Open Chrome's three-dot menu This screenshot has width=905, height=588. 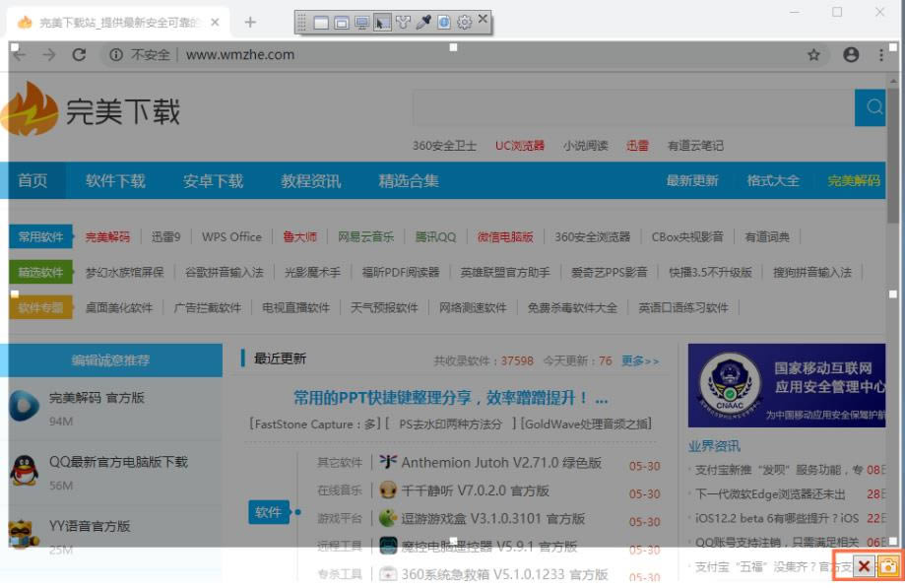tap(880, 55)
